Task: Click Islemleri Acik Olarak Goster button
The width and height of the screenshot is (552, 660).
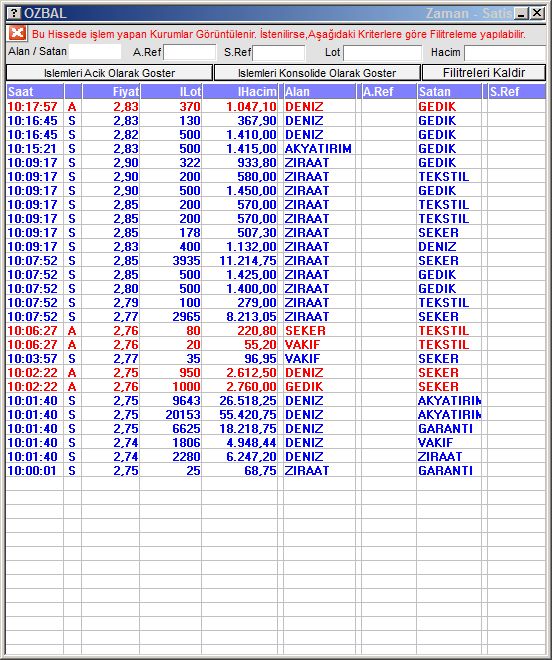Action: click(109, 73)
